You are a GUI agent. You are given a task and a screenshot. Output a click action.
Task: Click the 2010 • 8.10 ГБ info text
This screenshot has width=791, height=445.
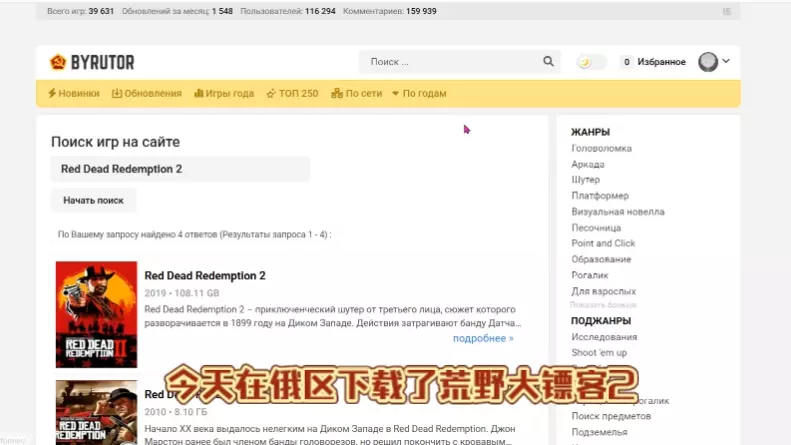pyautogui.click(x=176, y=412)
